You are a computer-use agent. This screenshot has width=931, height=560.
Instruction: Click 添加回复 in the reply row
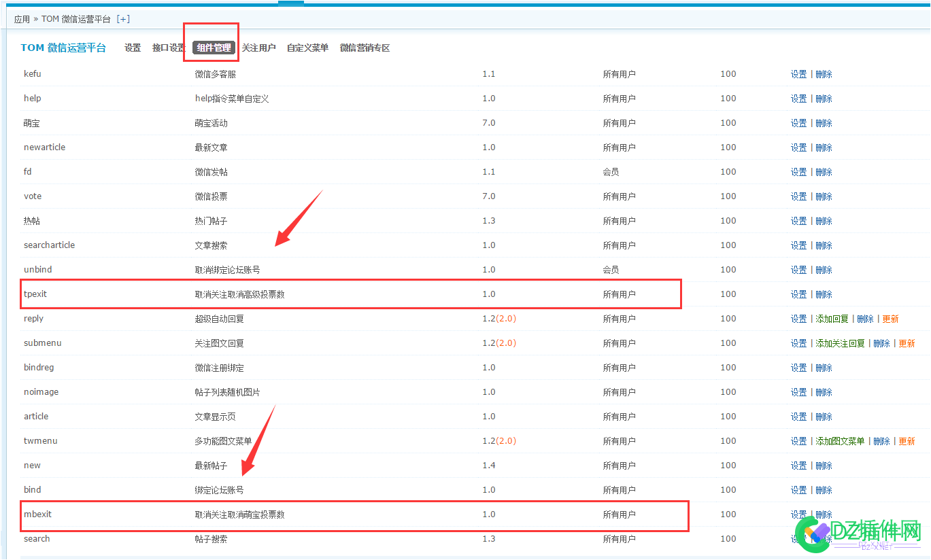(832, 319)
